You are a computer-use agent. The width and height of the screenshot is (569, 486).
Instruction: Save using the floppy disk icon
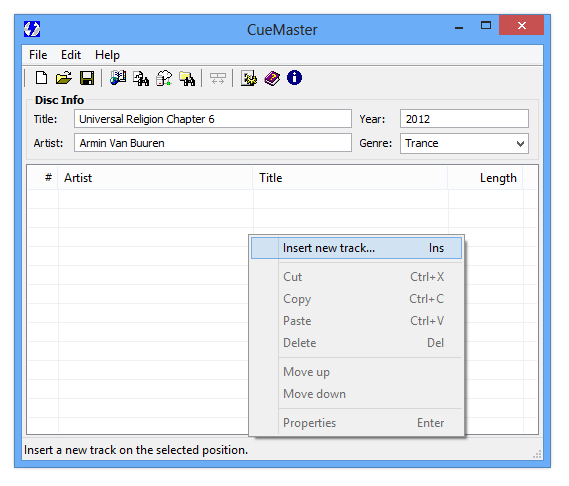87,78
